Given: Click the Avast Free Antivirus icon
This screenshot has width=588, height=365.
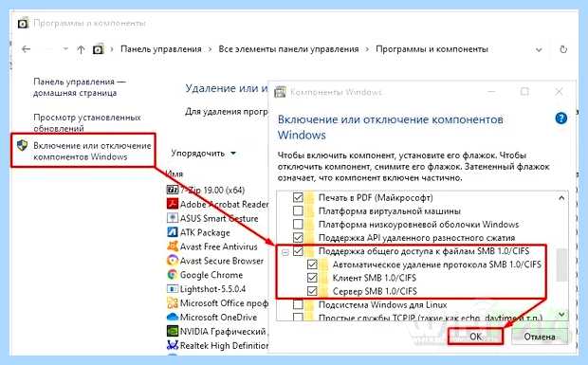Looking at the screenshot, I should [x=173, y=246].
